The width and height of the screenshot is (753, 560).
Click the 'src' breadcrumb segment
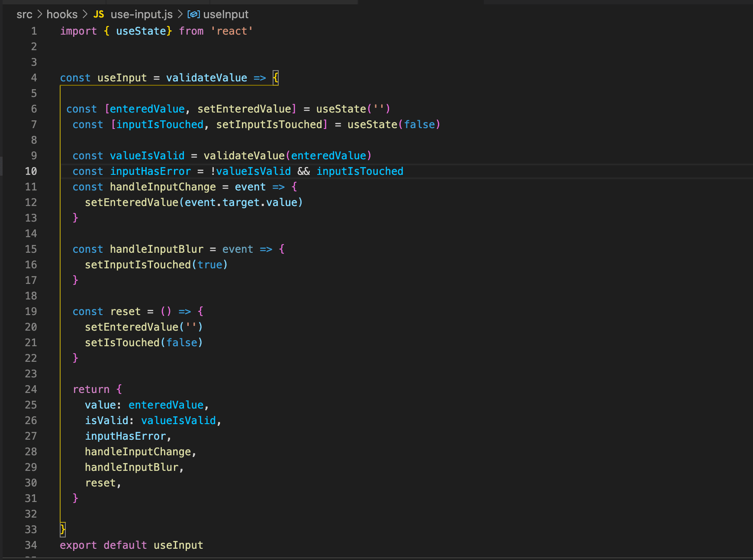24,14
